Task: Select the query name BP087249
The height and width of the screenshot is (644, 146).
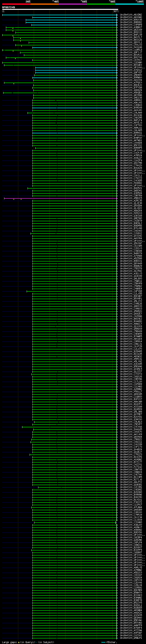Action: (8, 7)
